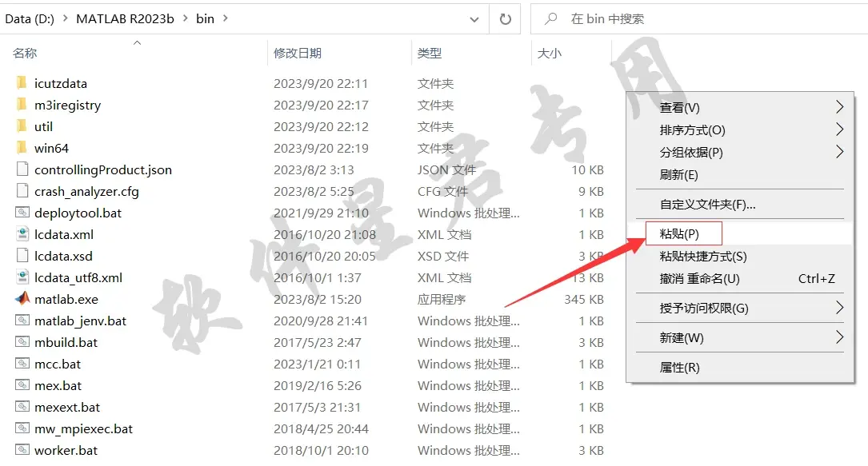
Task: Expand the 排序方式(O) submenu arrow
Action: tap(839, 129)
